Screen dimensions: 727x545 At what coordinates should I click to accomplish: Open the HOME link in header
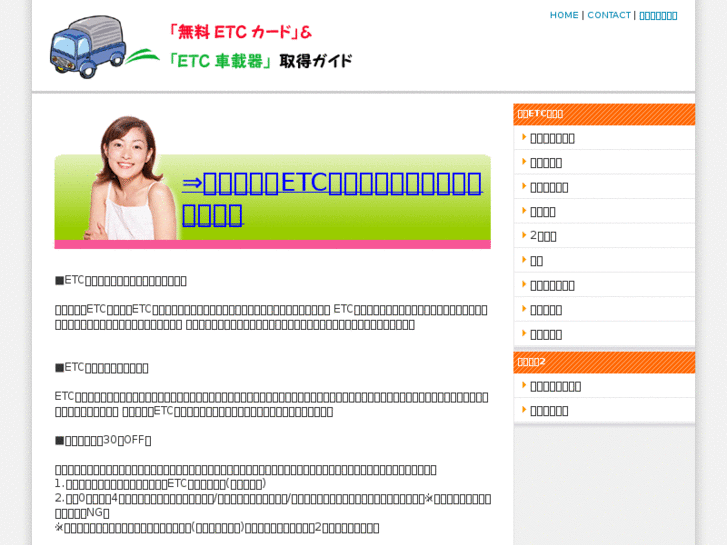(564, 15)
